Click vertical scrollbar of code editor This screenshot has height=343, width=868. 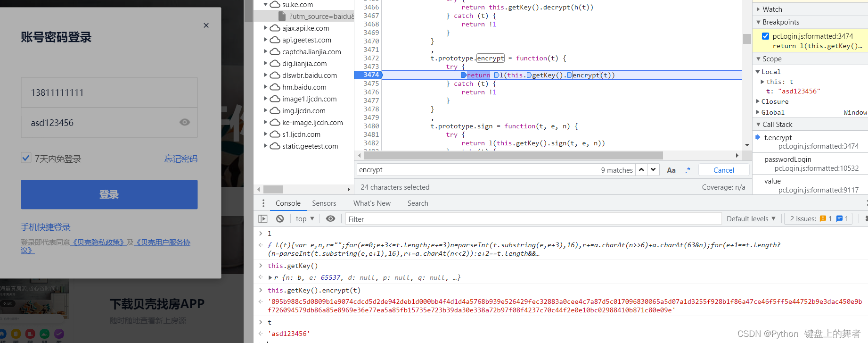pos(747,39)
